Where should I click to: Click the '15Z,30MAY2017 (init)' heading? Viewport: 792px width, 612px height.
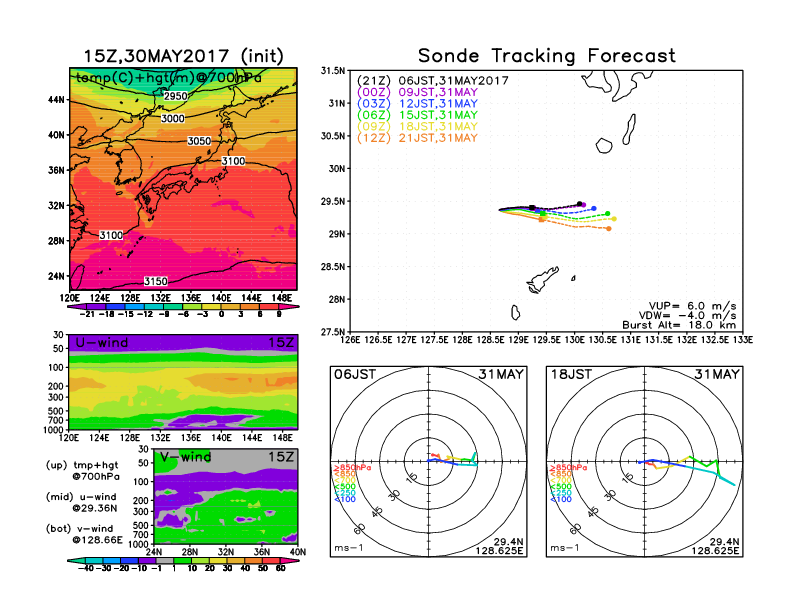(183, 56)
